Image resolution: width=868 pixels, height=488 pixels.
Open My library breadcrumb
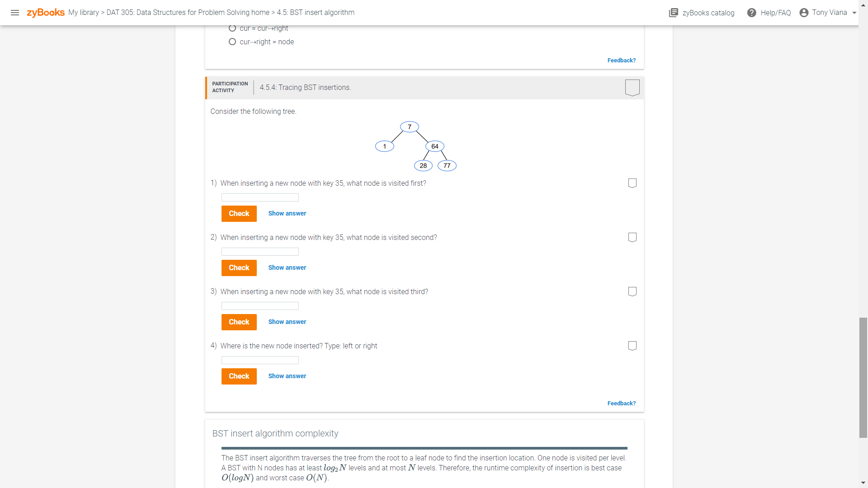(x=84, y=13)
